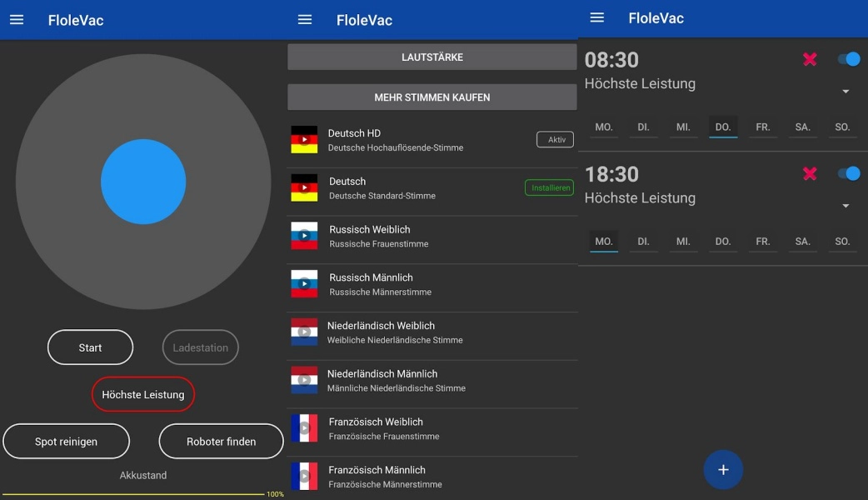Tap Roboter finden button
868x500 pixels.
(x=221, y=442)
